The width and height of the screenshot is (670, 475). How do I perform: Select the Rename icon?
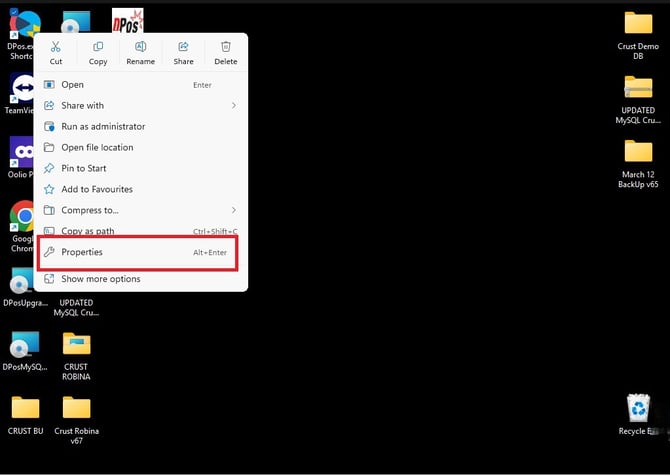coord(141,47)
